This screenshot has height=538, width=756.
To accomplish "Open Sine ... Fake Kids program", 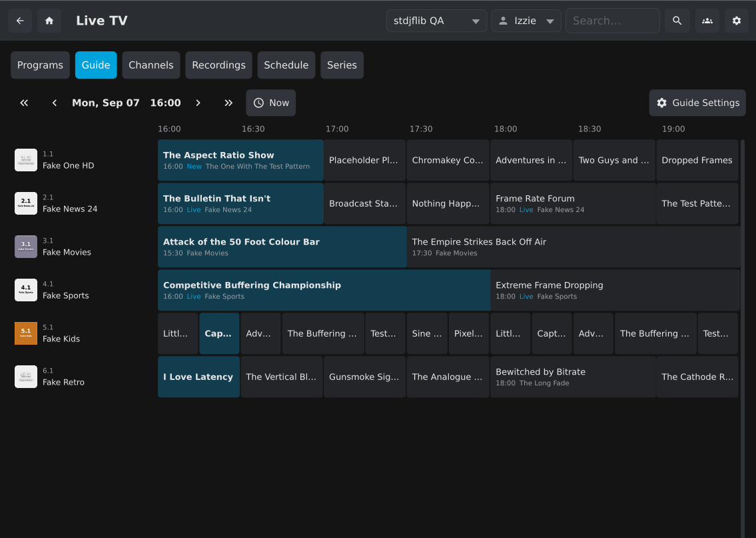I will tap(427, 333).
